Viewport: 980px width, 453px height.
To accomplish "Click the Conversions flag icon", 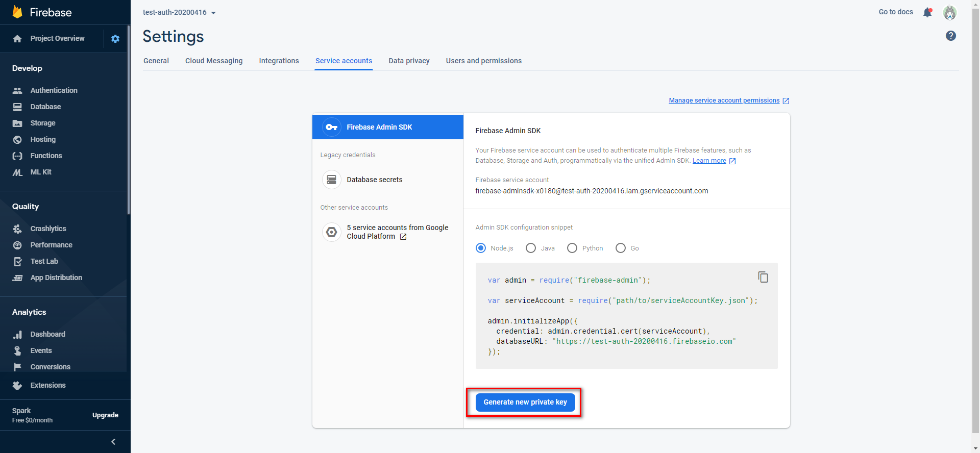I will [17, 367].
